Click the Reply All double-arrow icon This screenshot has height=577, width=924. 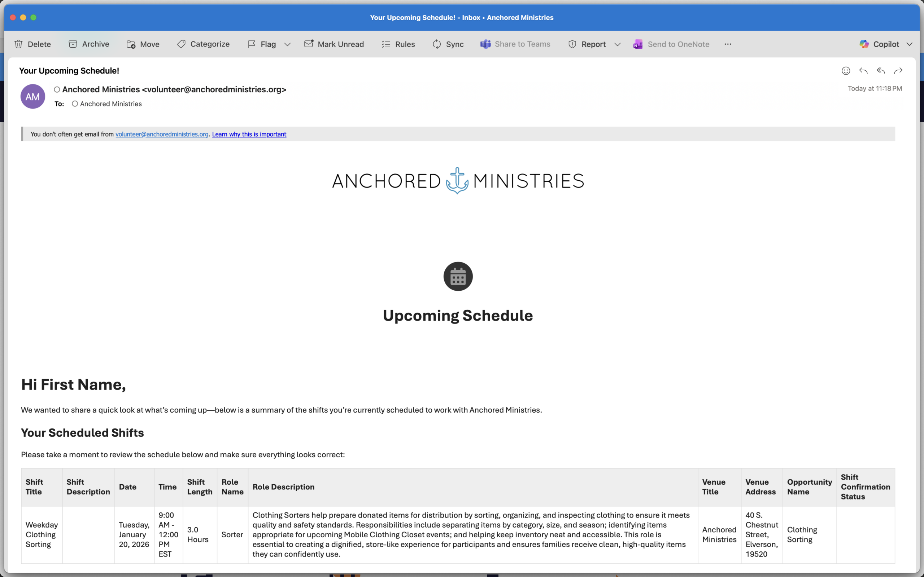point(881,71)
